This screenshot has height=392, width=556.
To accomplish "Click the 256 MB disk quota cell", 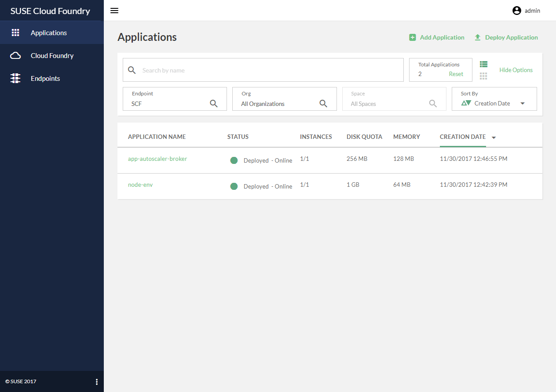I will pyautogui.click(x=357, y=159).
